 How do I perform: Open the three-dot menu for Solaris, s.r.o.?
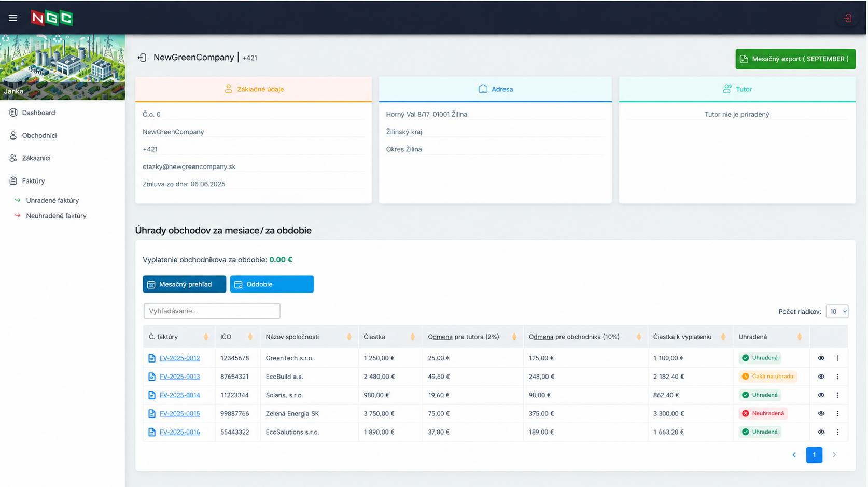click(x=837, y=395)
